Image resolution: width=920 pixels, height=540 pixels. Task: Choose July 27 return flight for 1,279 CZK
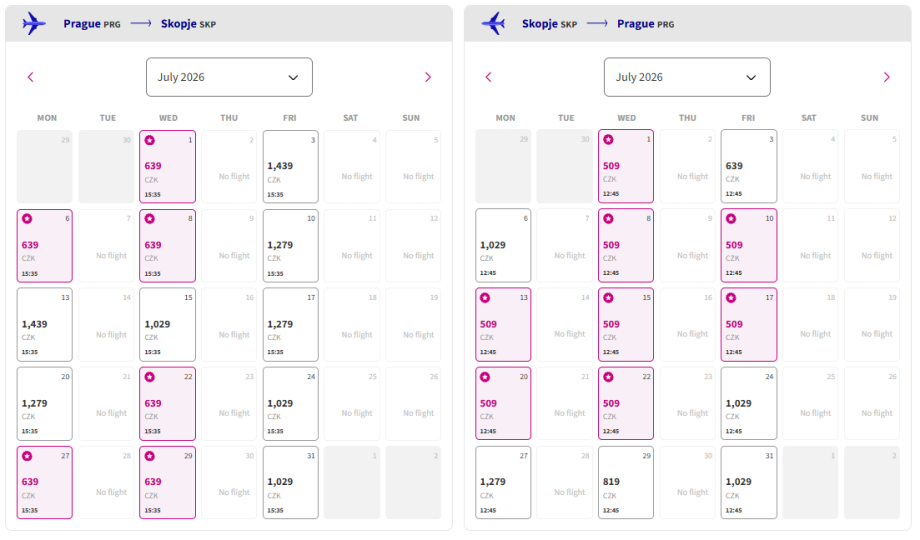[x=503, y=482]
